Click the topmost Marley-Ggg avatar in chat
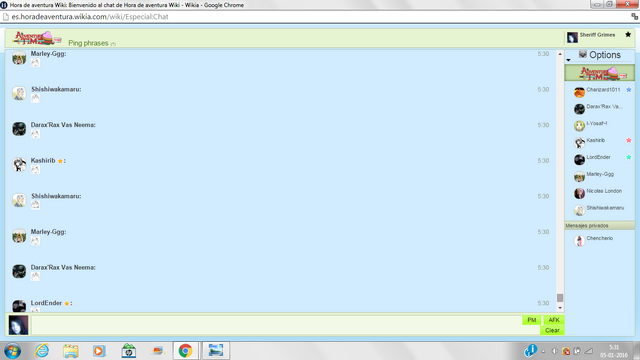Screen dimensions: 640x360 [x=19, y=58]
